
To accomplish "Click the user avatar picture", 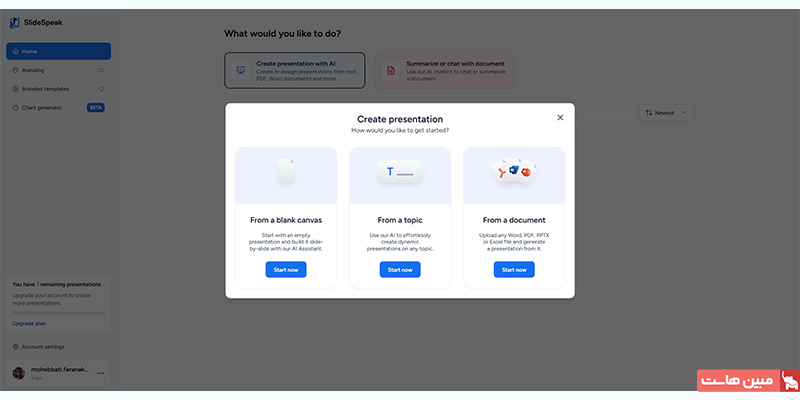I will (x=18, y=372).
